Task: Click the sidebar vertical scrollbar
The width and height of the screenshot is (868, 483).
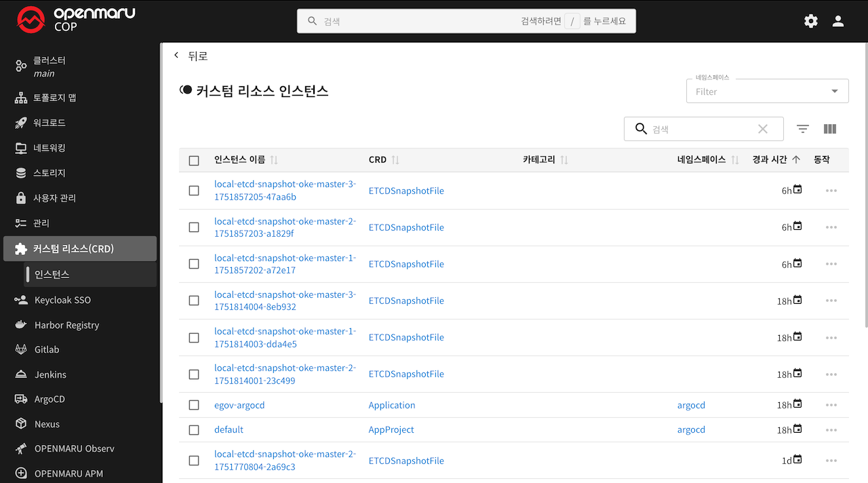Action: point(161,224)
